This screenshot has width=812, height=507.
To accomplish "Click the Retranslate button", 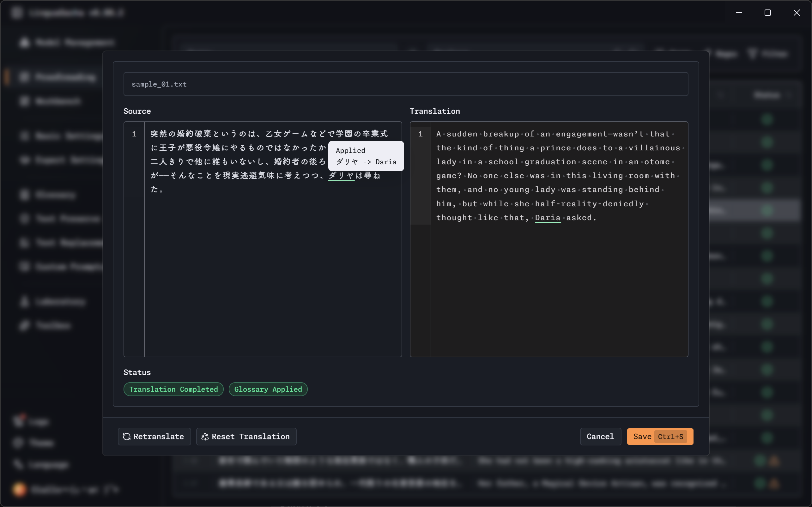I will click(x=154, y=436).
